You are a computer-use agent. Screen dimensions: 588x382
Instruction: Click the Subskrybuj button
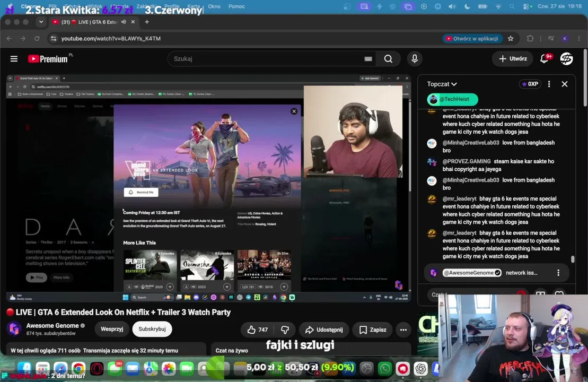click(152, 329)
